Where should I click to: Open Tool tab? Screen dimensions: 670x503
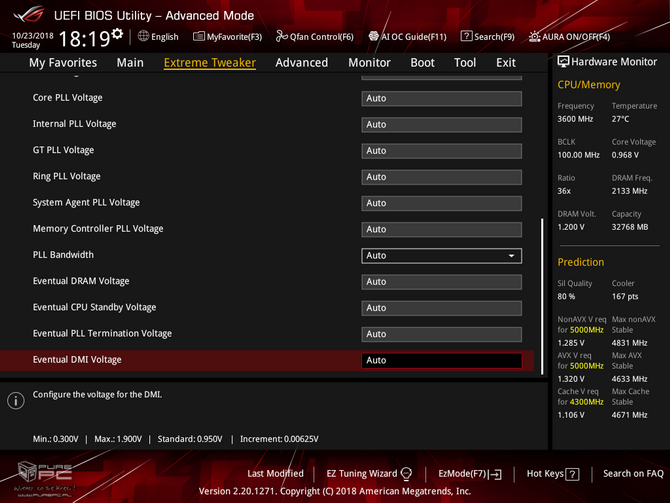point(465,62)
